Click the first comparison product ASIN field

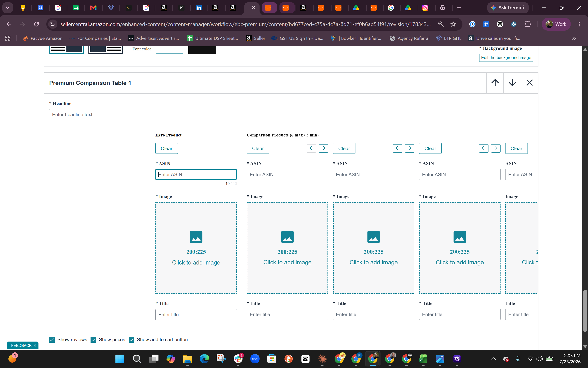[x=287, y=174]
